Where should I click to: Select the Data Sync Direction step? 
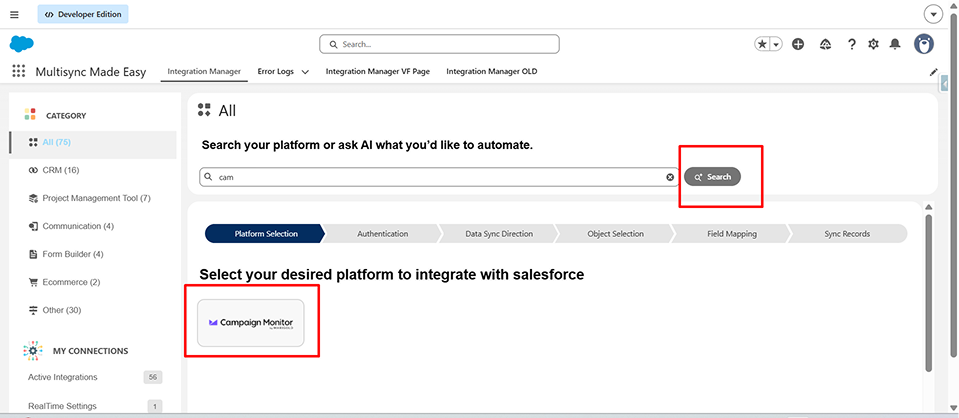pos(498,234)
